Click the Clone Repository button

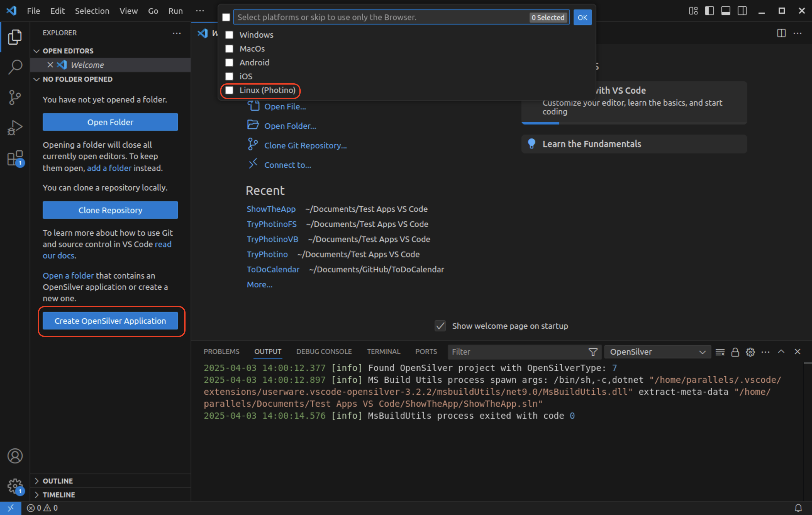pyautogui.click(x=110, y=210)
